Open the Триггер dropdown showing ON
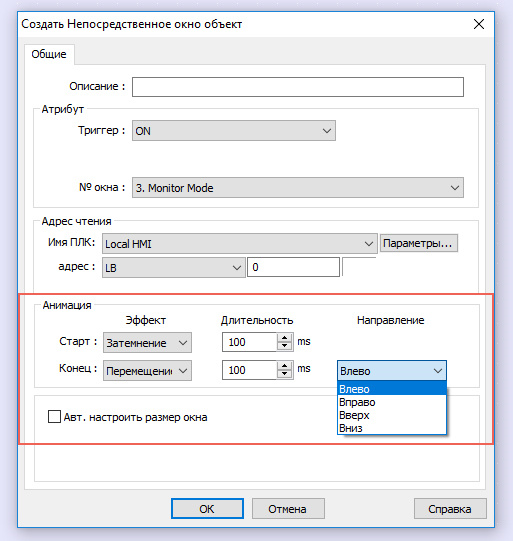Image resolution: width=513 pixels, height=541 pixels. click(234, 131)
